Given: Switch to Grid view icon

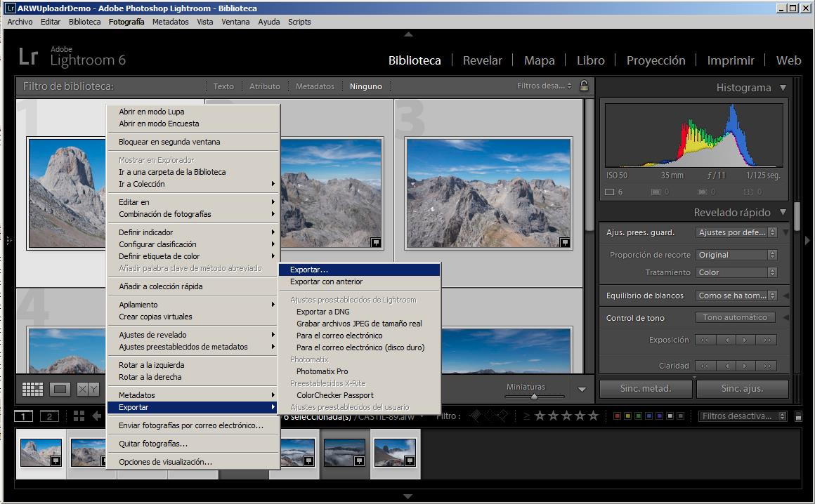Looking at the screenshot, I should [32, 389].
